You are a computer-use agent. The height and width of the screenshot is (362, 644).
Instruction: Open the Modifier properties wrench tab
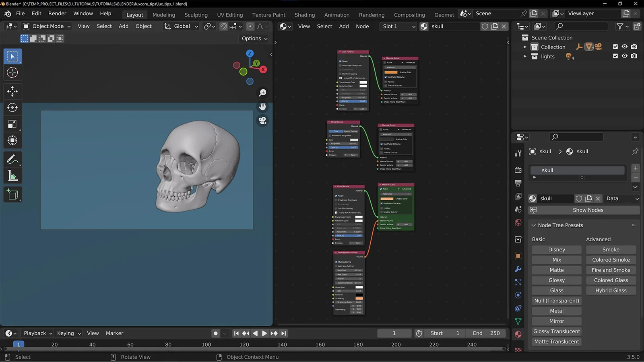[518, 269]
